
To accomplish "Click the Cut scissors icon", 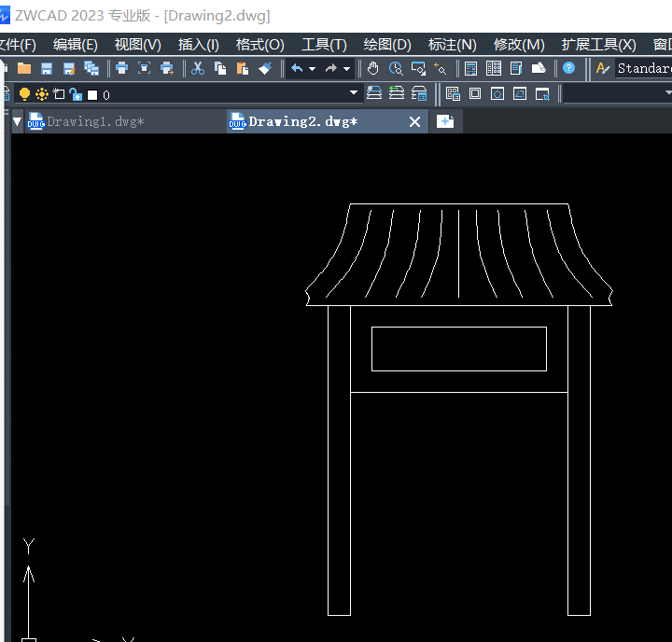I will click(x=198, y=68).
